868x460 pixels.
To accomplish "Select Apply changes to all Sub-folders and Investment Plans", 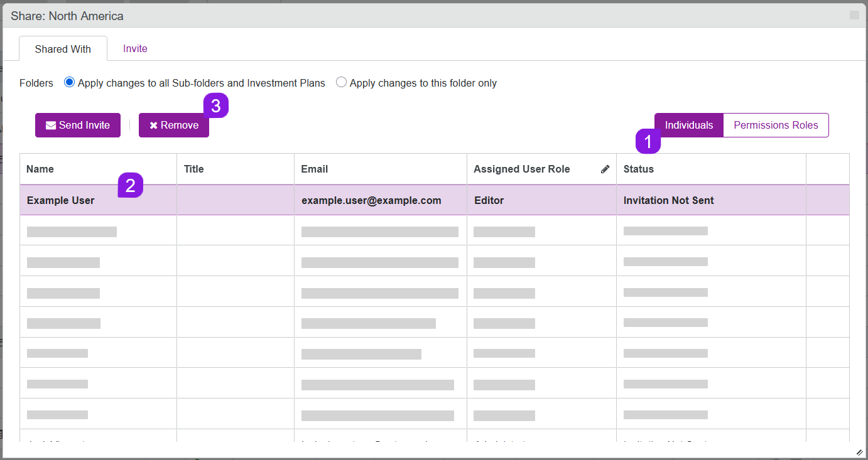I will pos(70,83).
